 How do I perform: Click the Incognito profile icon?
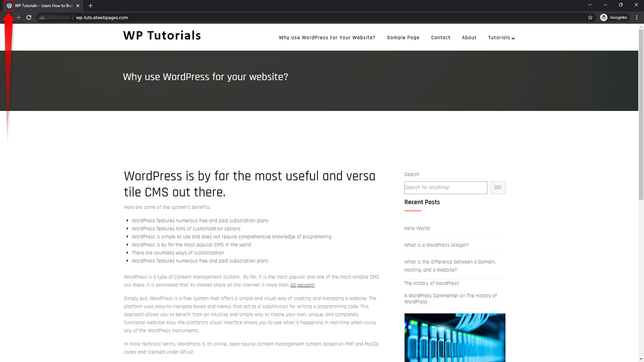coord(604,17)
